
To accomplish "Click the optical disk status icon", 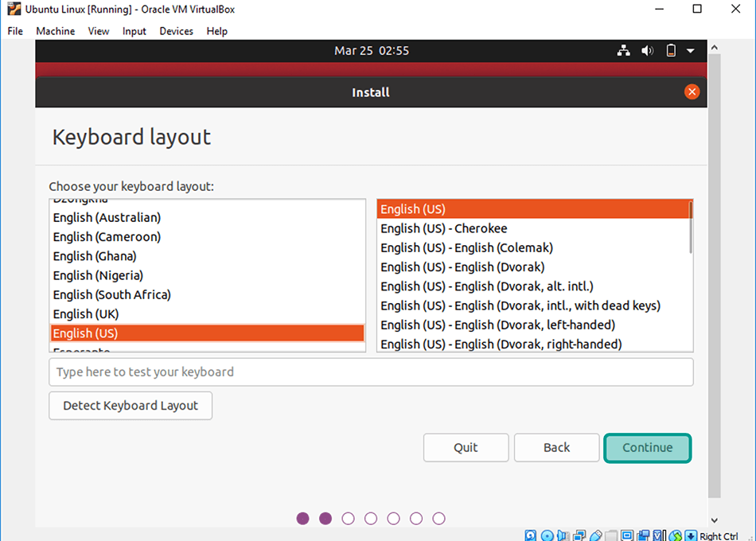I will (547, 535).
